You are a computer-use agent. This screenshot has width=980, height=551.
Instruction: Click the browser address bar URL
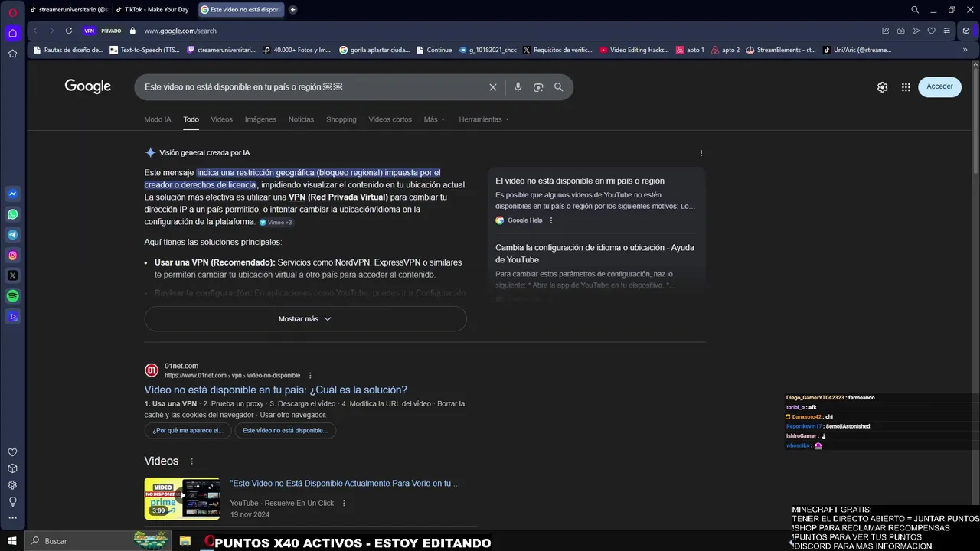coord(181,31)
